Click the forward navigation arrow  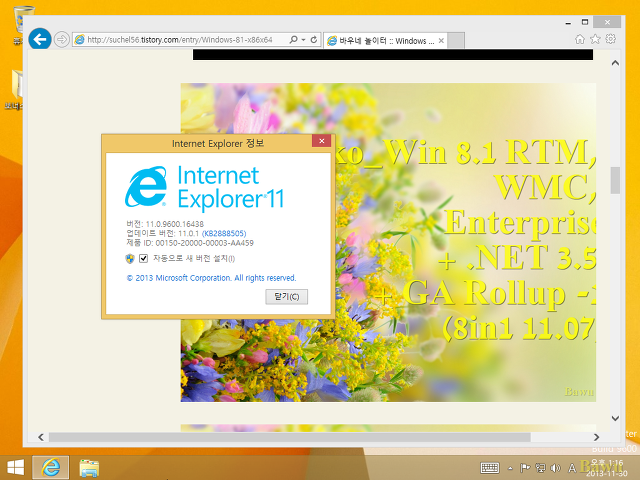tap(62, 40)
